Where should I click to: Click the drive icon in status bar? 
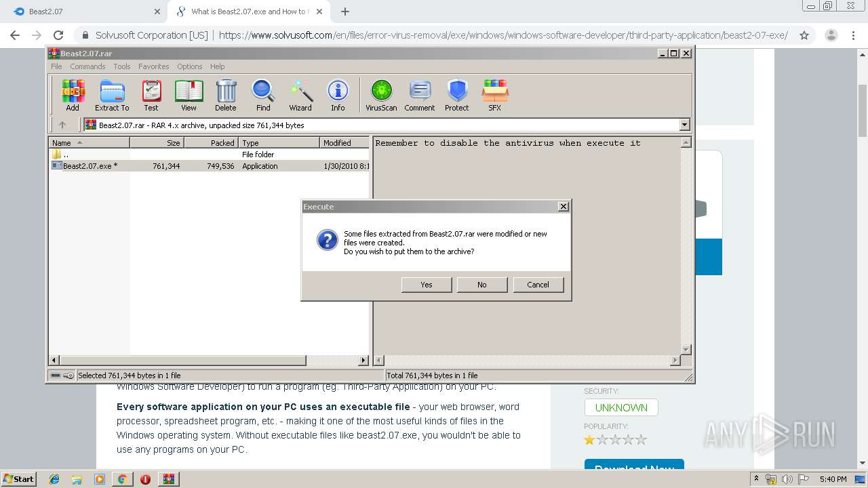point(56,375)
